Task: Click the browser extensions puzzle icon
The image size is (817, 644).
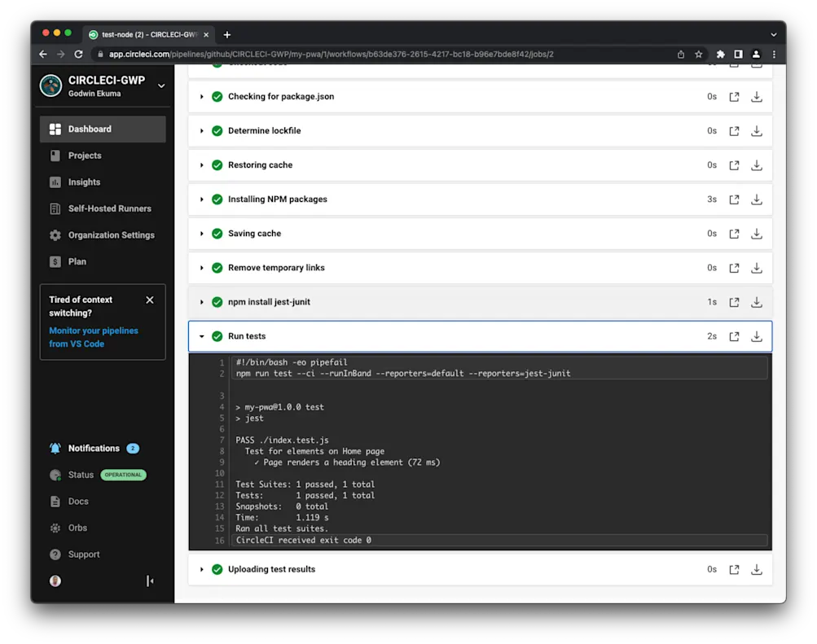Action: 721,55
